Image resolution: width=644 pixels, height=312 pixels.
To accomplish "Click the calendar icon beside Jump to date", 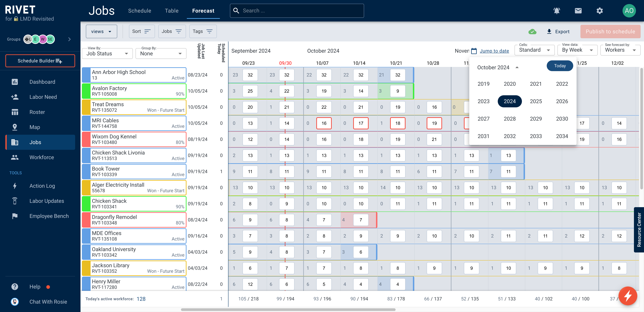I will tap(474, 51).
